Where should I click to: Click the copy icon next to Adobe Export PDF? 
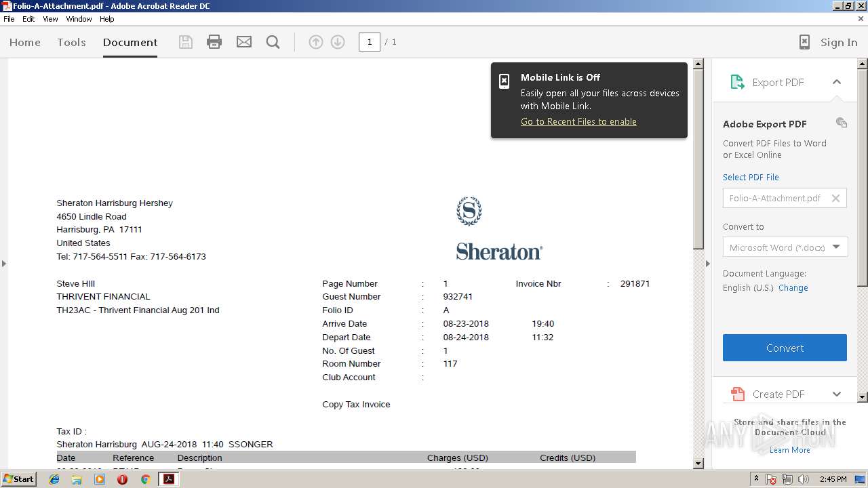coord(842,123)
